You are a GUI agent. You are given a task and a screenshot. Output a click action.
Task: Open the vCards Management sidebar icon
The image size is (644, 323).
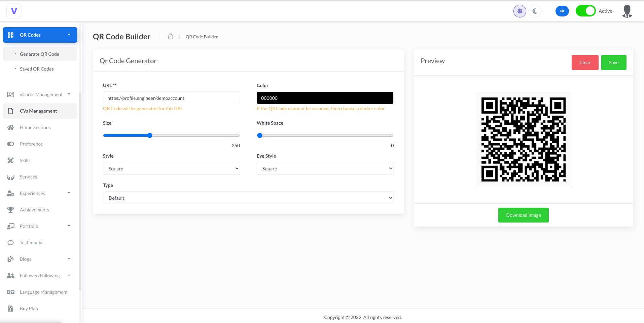coord(10,94)
